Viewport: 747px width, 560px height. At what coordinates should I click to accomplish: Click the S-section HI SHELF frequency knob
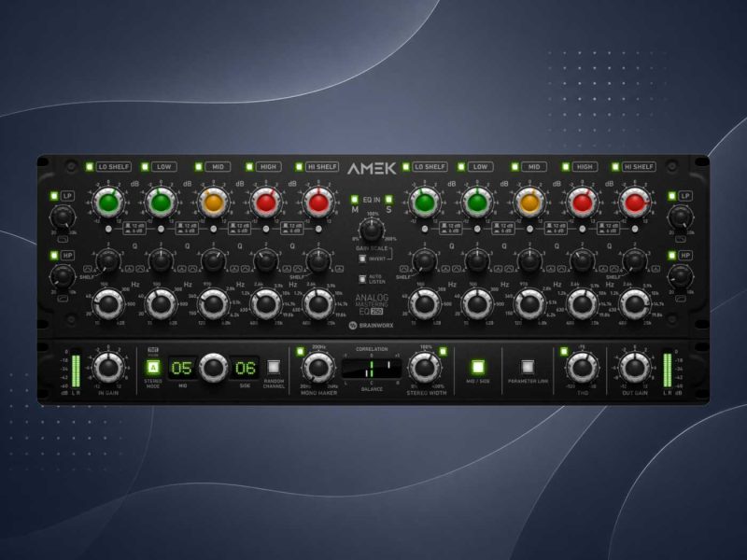click(x=635, y=304)
